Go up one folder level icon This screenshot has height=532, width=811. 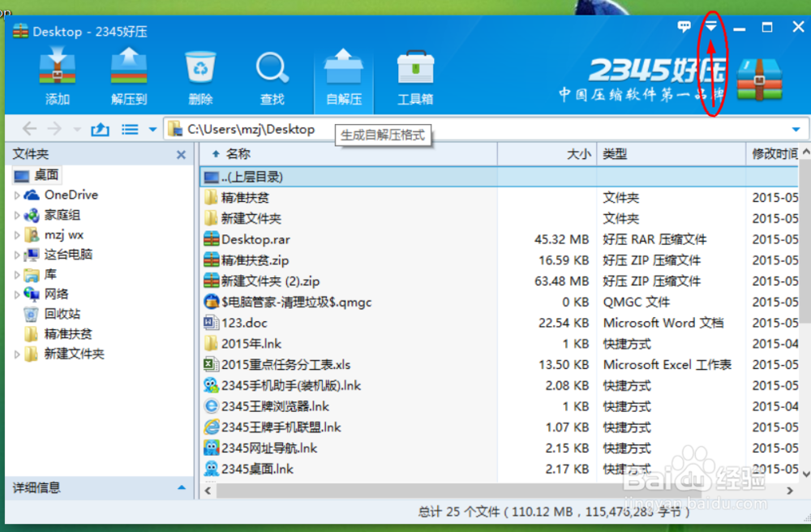tap(100, 129)
